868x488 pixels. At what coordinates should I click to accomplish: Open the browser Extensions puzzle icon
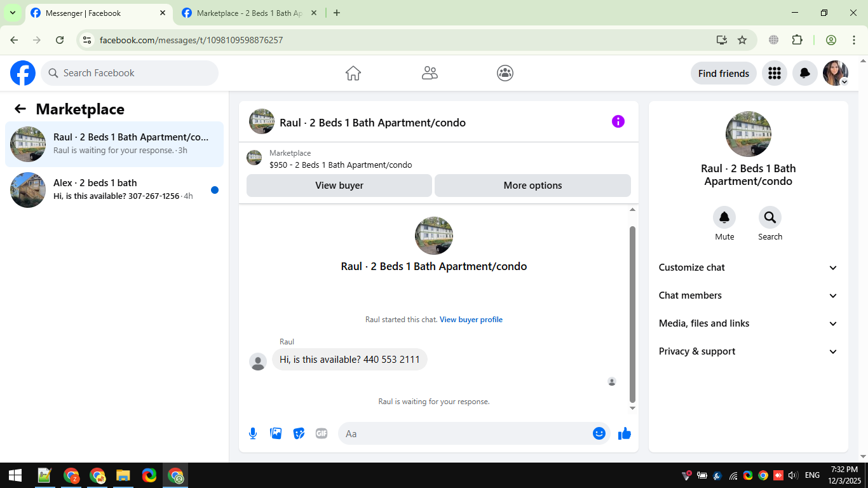[797, 40]
